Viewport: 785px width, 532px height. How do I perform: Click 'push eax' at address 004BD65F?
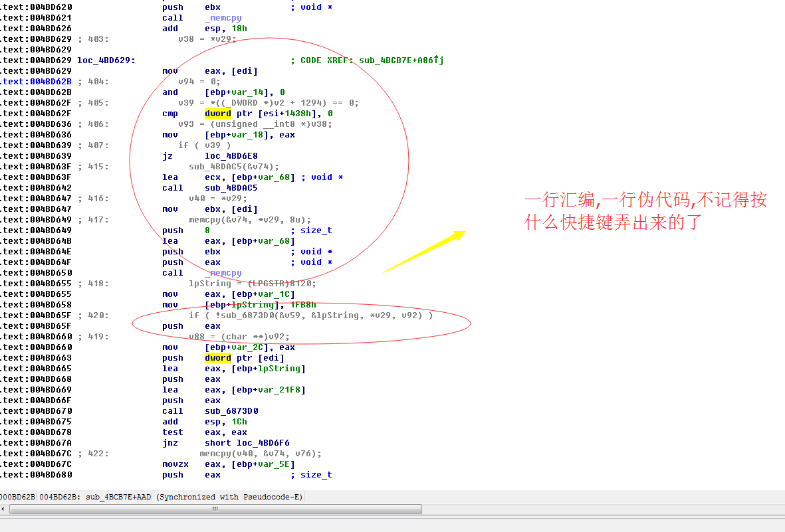tap(191, 326)
